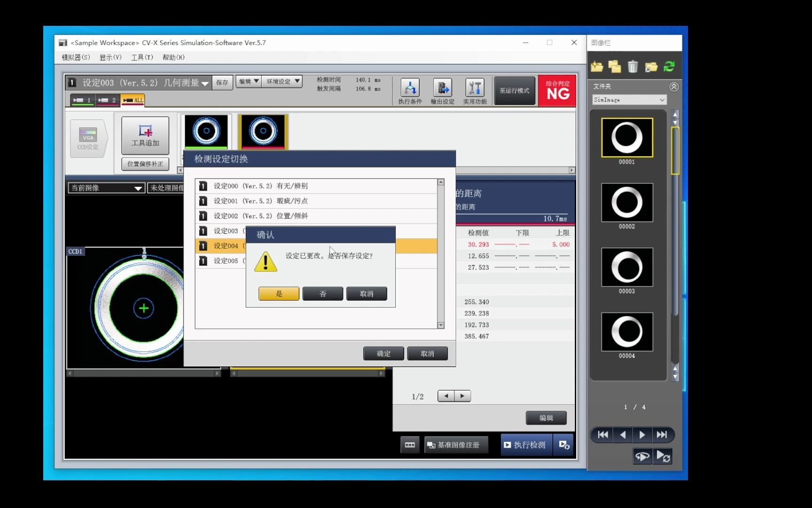Click 是 to save the changed setting
The image size is (812, 508).
[279, 294]
